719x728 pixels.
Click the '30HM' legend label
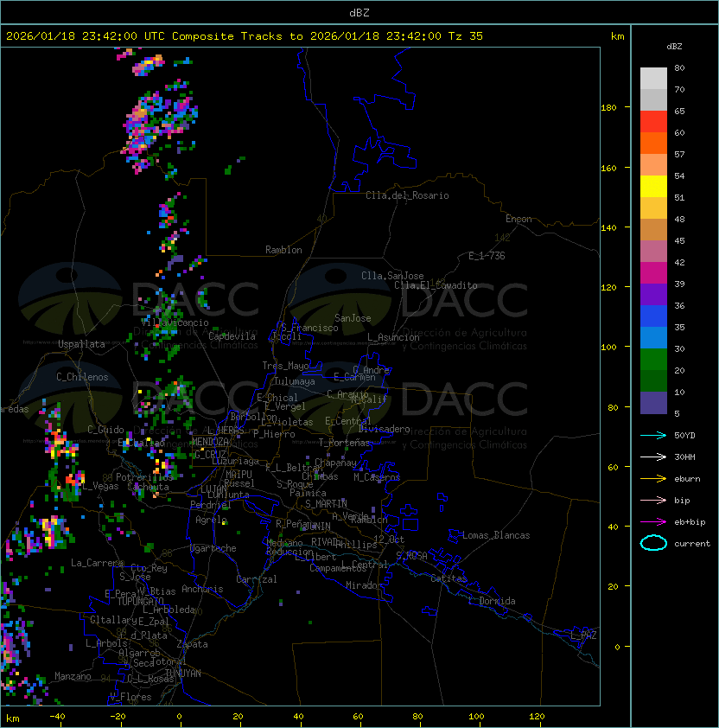tap(684, 457)
